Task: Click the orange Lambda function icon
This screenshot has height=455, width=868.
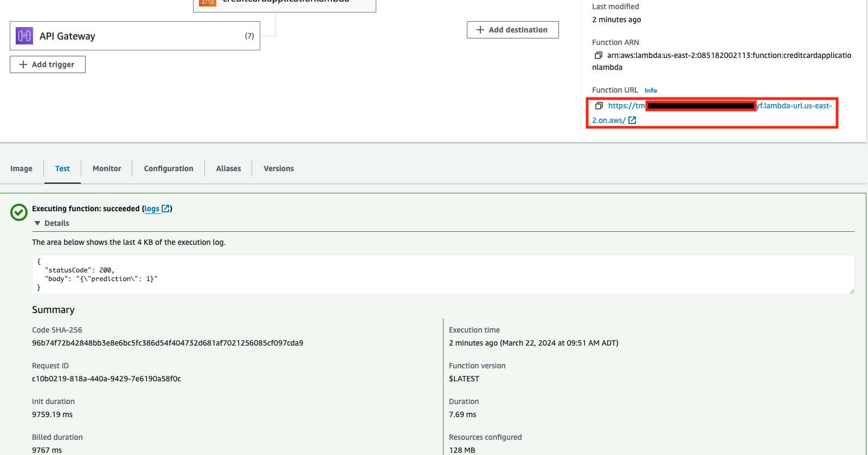Action: tap(208, 2)
